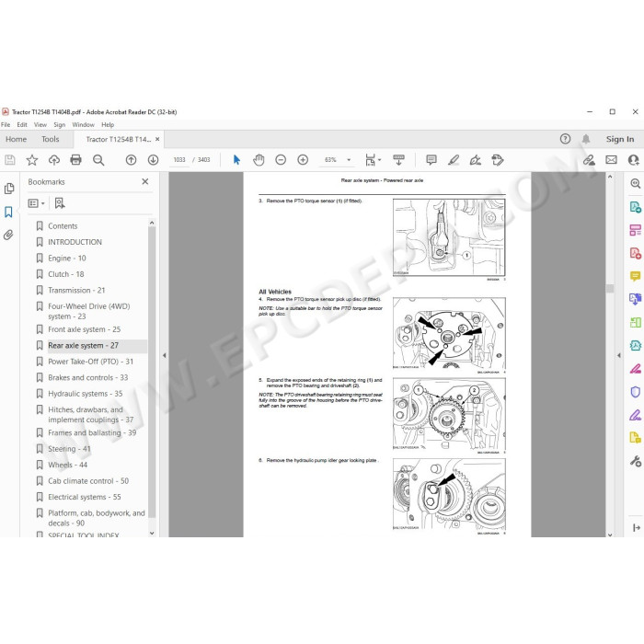Upload file to cloud icon
Screen dimensions: 644x644
coord(54,160)
